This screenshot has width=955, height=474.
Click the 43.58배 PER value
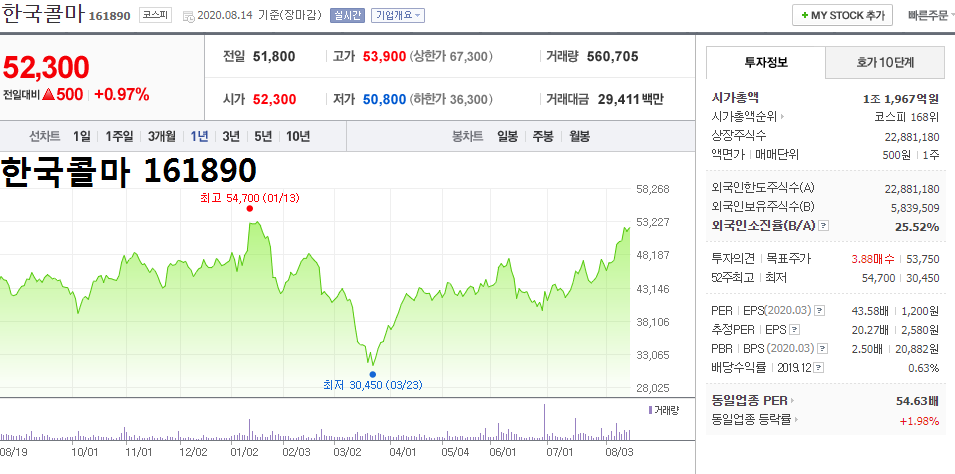pyautogui.click(x=869, y=311)
